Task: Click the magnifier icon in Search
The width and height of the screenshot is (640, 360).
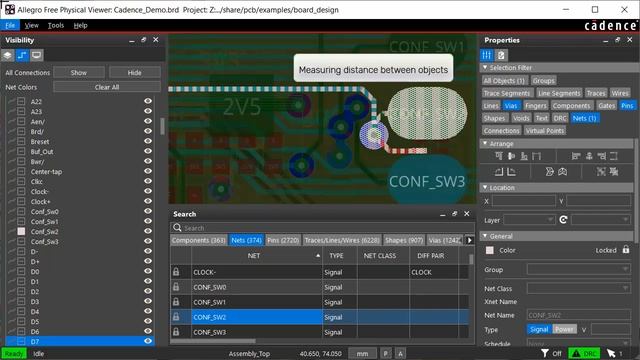Action: (x=177, y=228)
